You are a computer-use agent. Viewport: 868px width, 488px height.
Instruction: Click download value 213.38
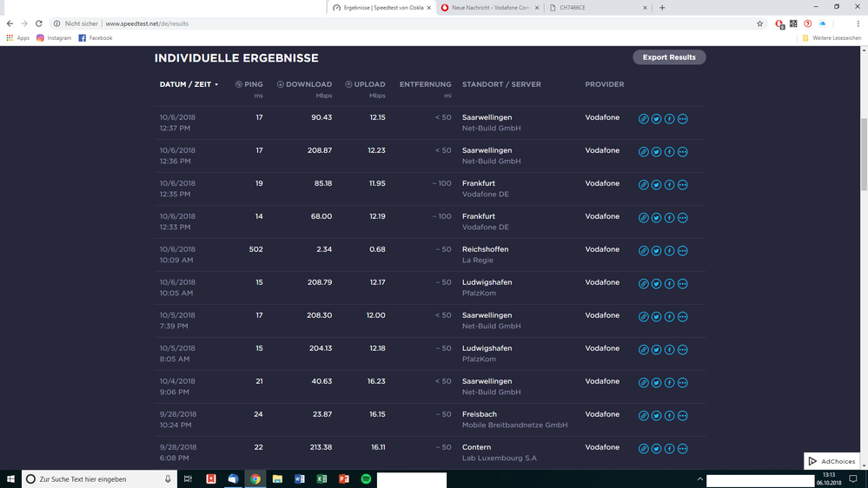coord(321,447)
